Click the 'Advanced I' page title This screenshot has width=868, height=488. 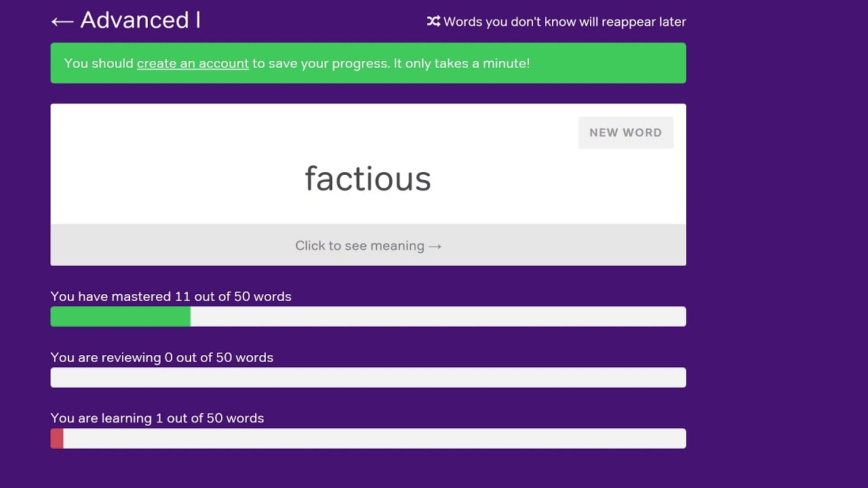click(x=140, y=20)
